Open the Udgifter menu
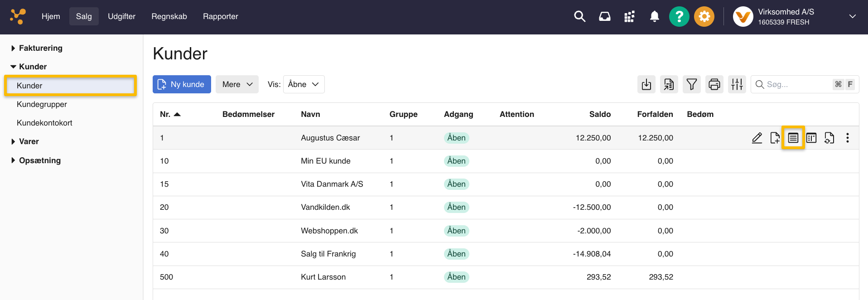868x300 pixels. [121, 16]
